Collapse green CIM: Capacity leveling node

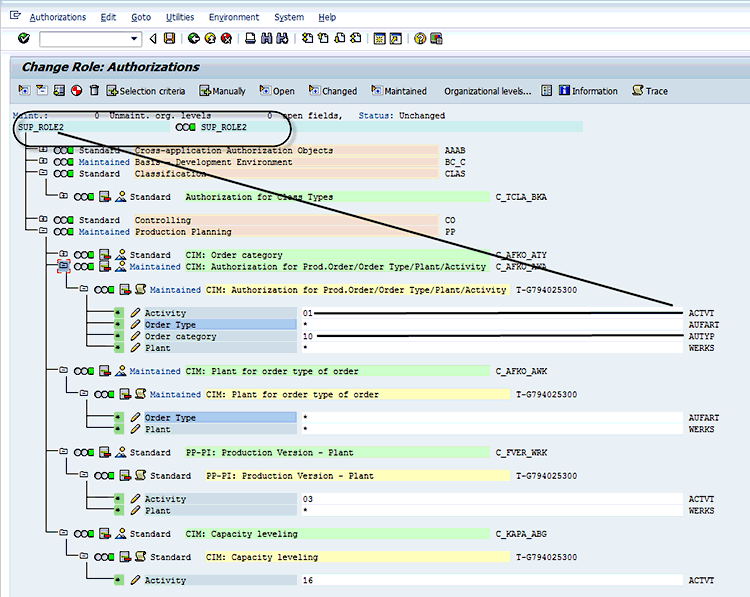(x=63, y=532)
